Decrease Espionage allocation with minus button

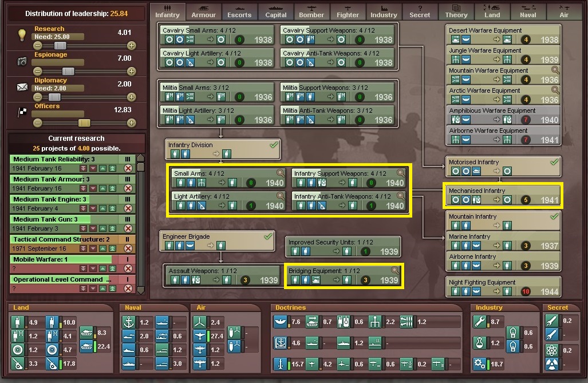[37, 71]
